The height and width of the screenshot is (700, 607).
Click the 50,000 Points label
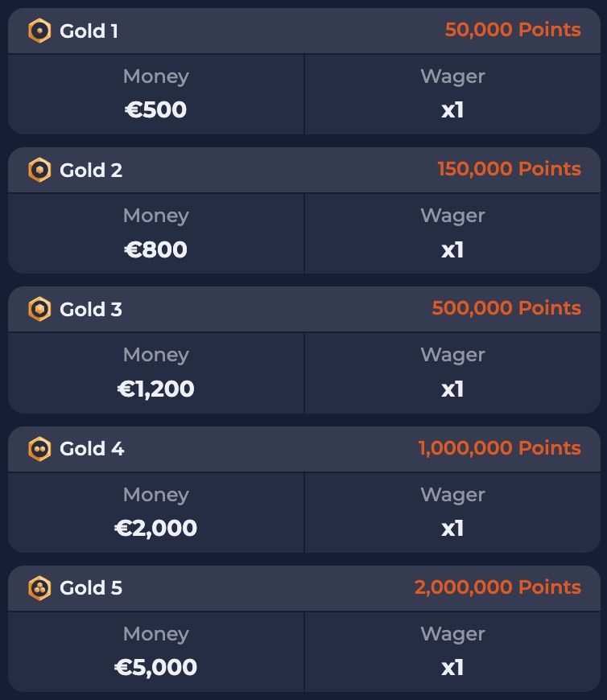[x=513, y=30]
